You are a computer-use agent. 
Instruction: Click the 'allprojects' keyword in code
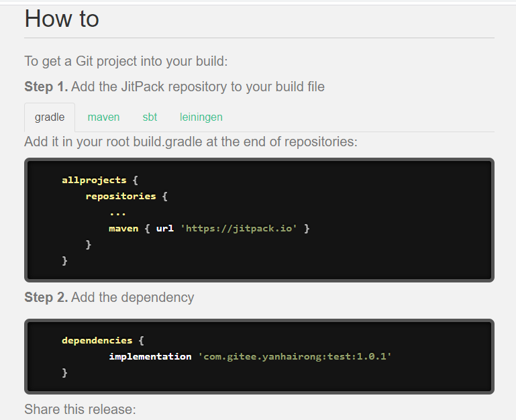[x=94, y=180]
